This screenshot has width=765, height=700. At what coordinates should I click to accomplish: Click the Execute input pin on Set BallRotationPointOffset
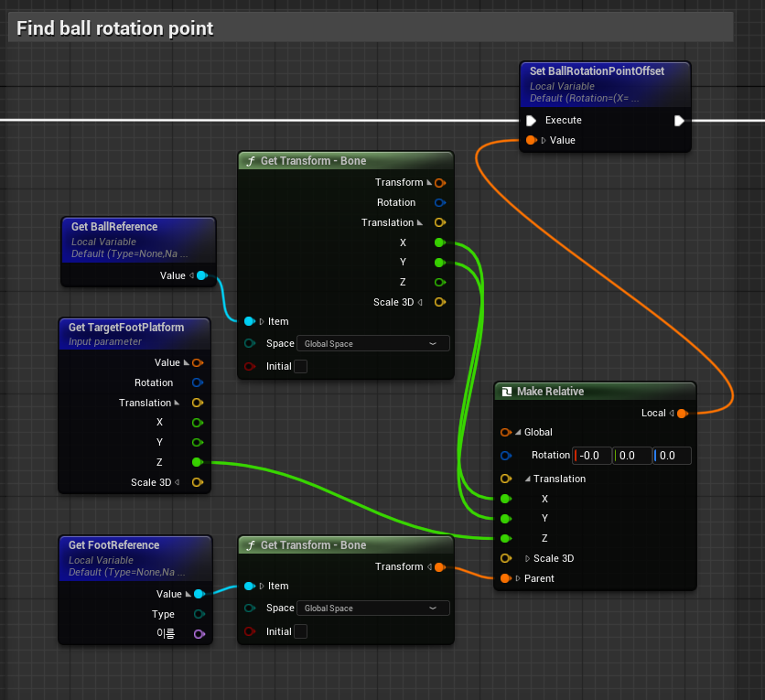click(531, 121)
